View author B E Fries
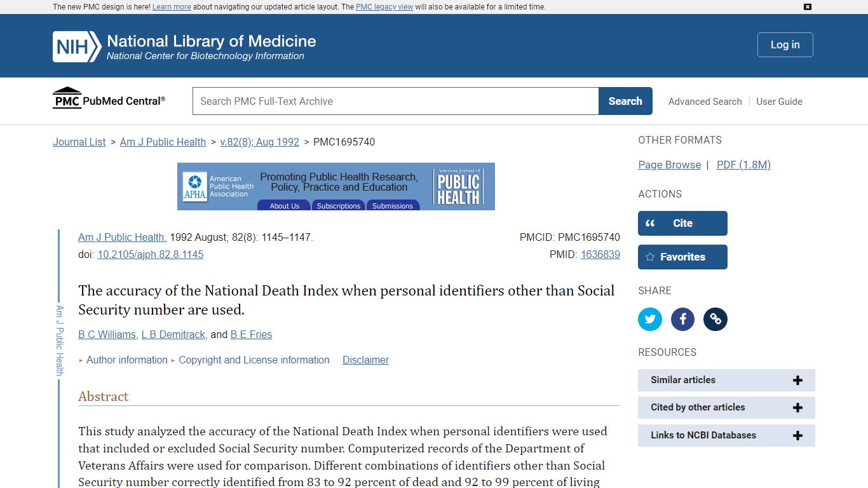This screenshot has width=868, height=488. point(251,334)
